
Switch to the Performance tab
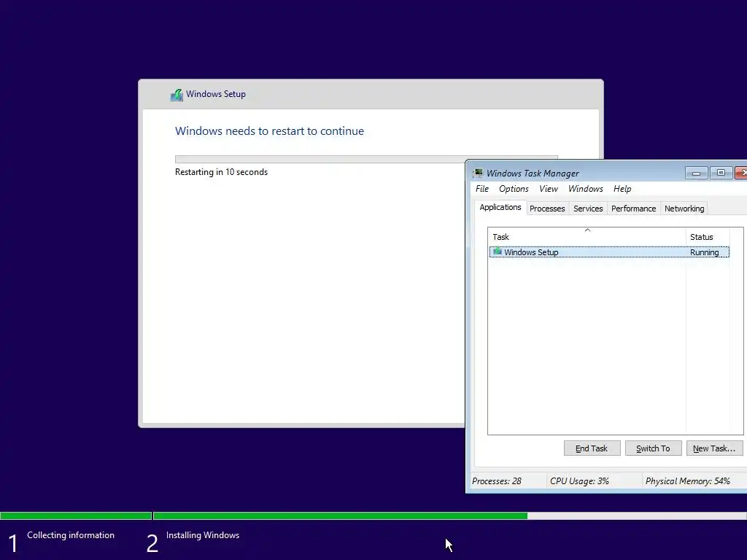633,209
